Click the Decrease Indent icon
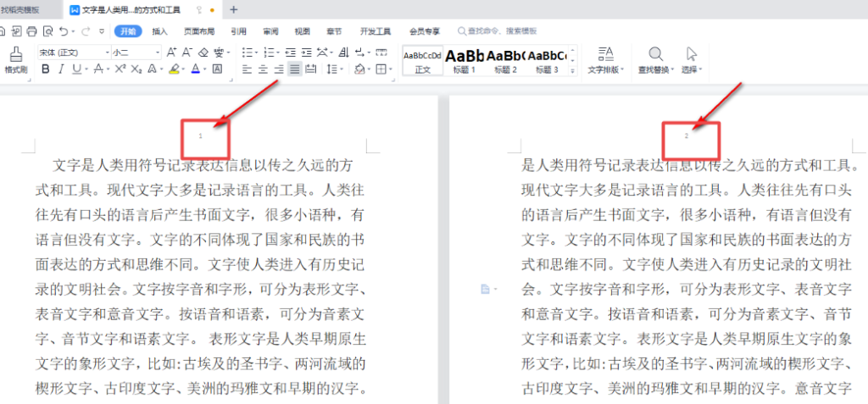The image size is (868, 404). click(290, 53)
